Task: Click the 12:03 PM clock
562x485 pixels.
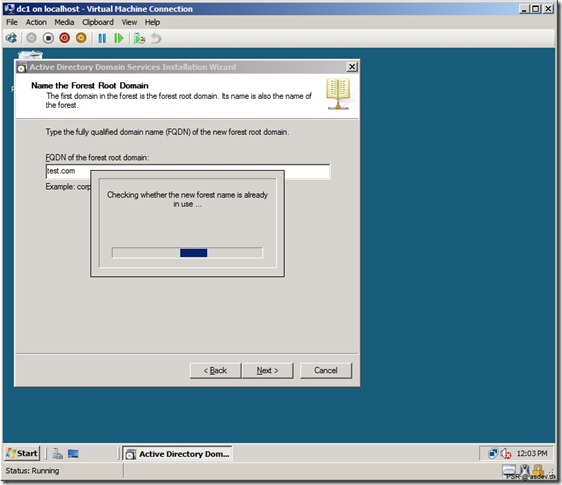Action: pyautogui.click(x=532, y=453)
